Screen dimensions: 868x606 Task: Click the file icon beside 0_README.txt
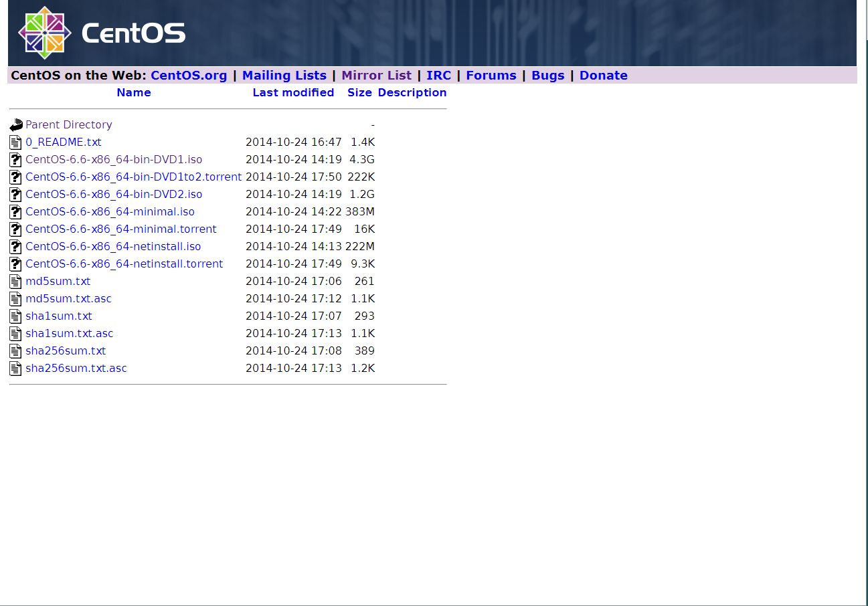click(x=15, y=141)
